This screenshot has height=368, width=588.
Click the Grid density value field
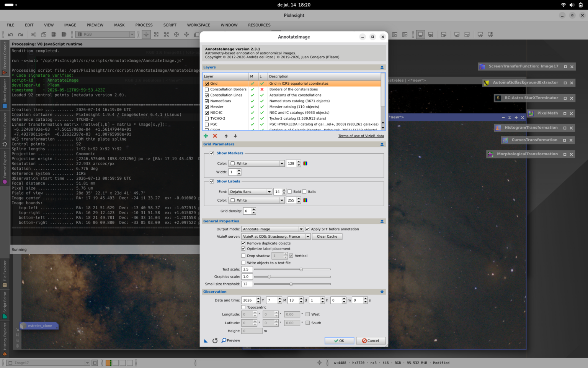pos(247,211)
